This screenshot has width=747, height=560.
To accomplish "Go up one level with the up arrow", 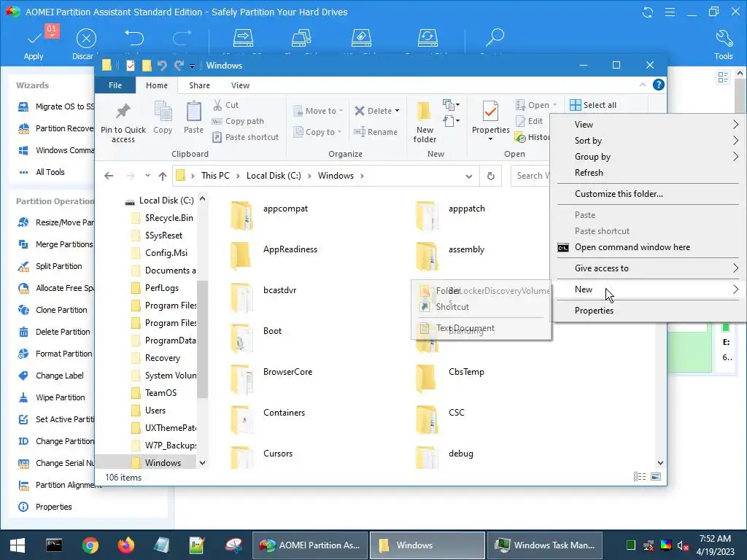I will tap(163, 176).
